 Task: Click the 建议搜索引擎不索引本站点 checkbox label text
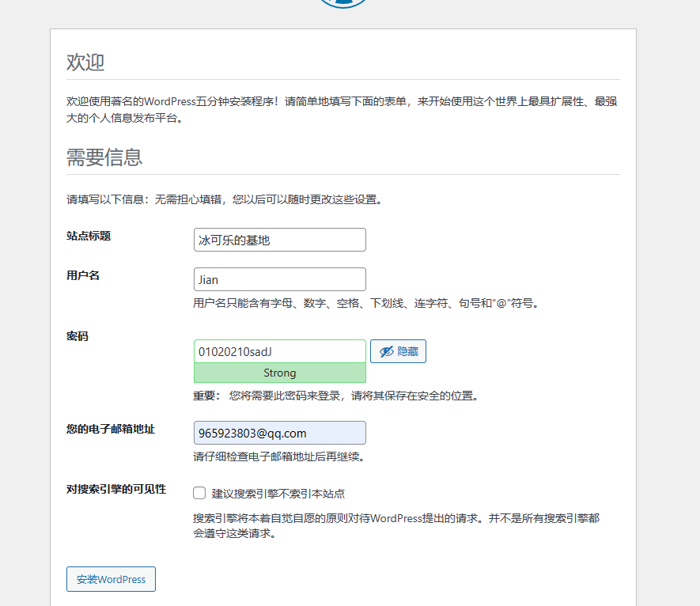click(x=278, y=494)
